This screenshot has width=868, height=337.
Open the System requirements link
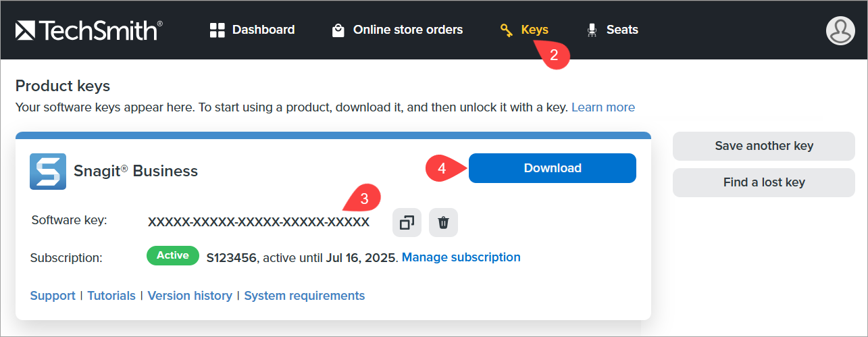click(x=305, y=296)
